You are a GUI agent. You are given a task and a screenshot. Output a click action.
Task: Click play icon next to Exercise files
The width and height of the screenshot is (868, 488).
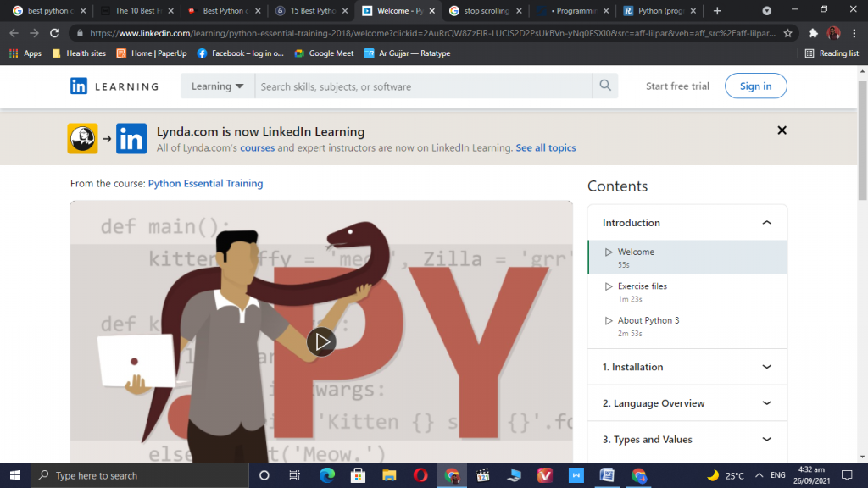609,286
